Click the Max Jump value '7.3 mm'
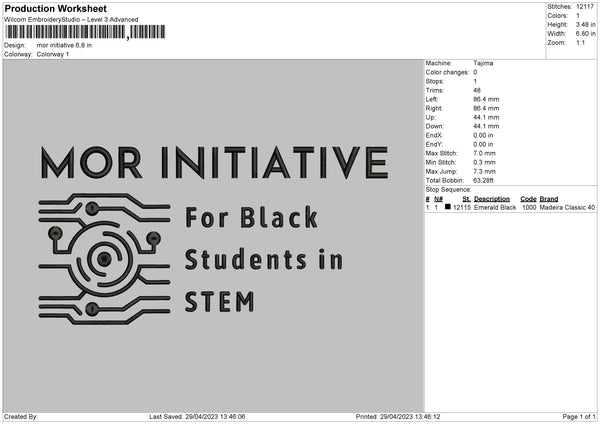 (x=484, y=172)
